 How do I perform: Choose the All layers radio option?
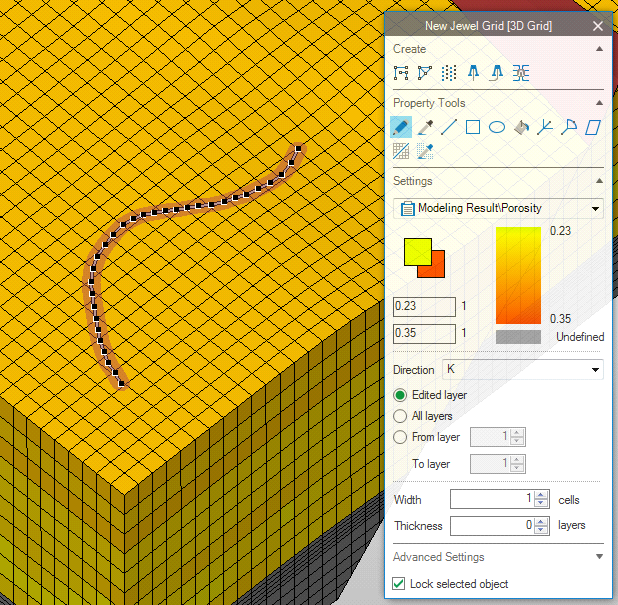tap(401, 416)
